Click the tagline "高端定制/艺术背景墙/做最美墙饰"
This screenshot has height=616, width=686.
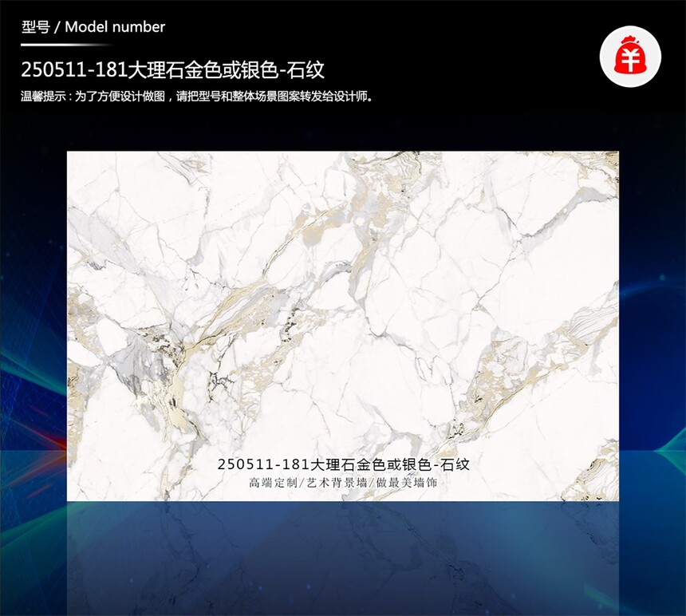pyautogui.click(x=344, y=483)
